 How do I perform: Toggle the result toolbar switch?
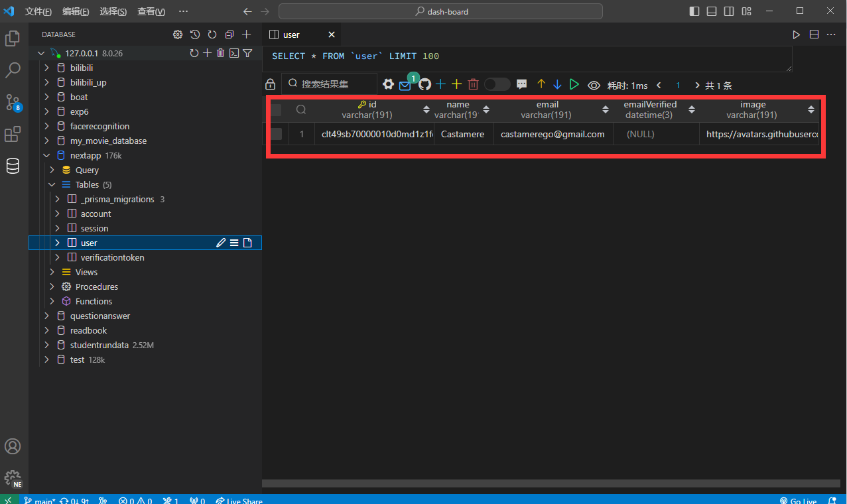497,84
